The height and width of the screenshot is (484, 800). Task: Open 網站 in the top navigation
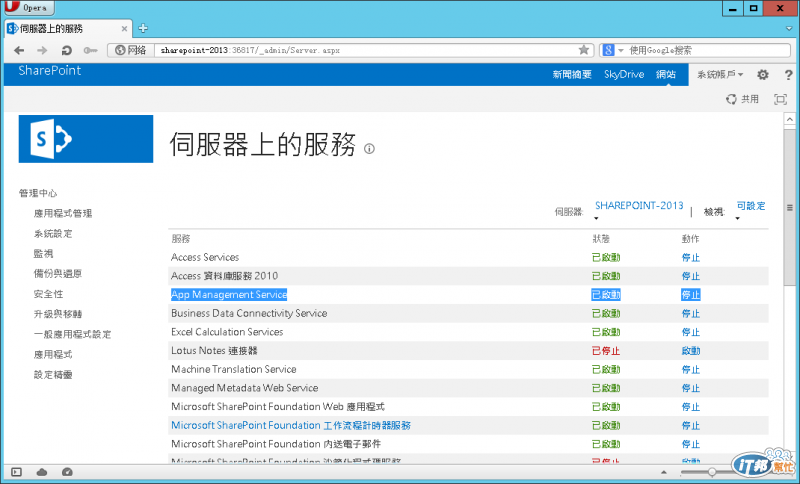(x=666, y=74)
